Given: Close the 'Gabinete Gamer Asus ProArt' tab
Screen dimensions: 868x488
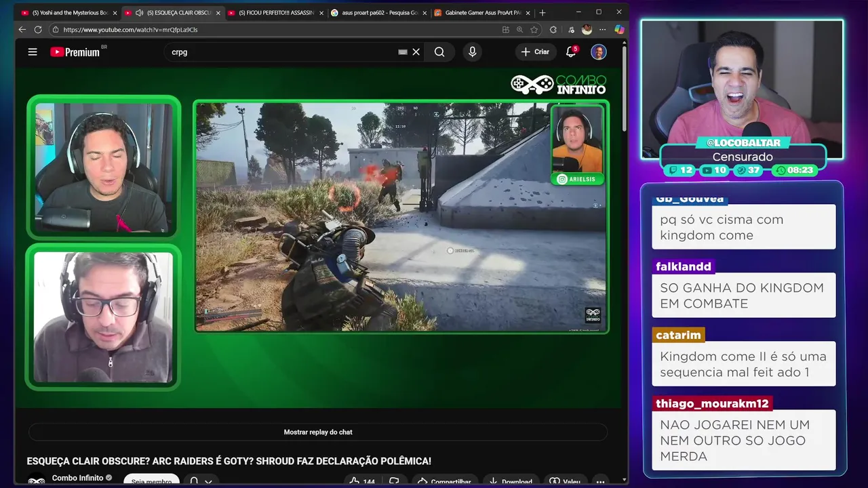Looking at the screenshot, I should click(x=528, y=12).
